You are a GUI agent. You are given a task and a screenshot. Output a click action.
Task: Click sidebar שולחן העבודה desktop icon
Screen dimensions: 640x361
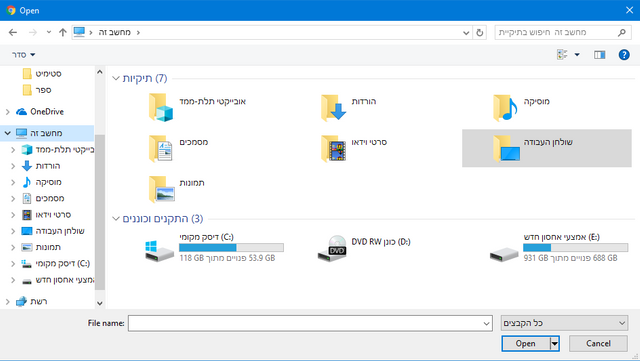27,231
